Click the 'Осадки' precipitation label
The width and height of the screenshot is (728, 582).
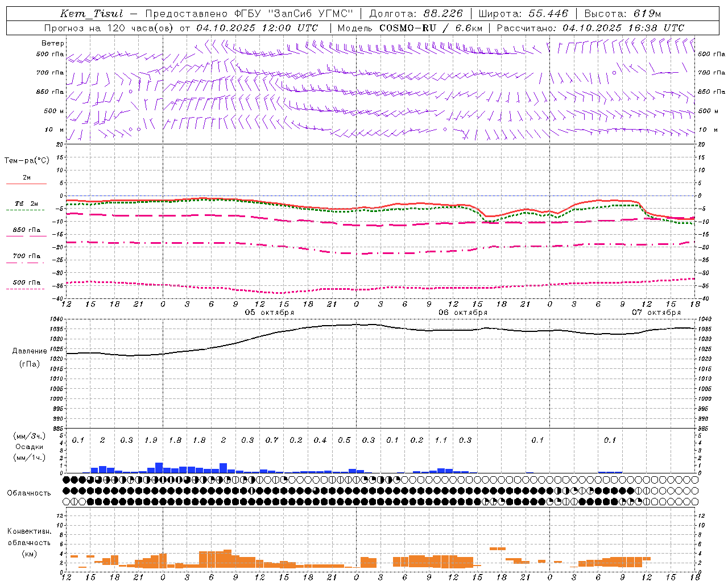coord(30,447)
